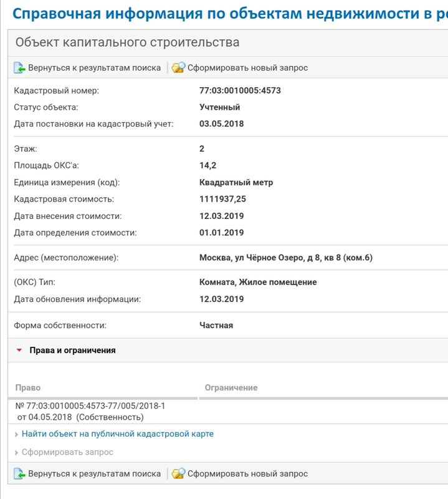Click arrow before greyed 'Сформировать запрос'
This screenshot has height=499, width=448.
(x=17, y=453)
